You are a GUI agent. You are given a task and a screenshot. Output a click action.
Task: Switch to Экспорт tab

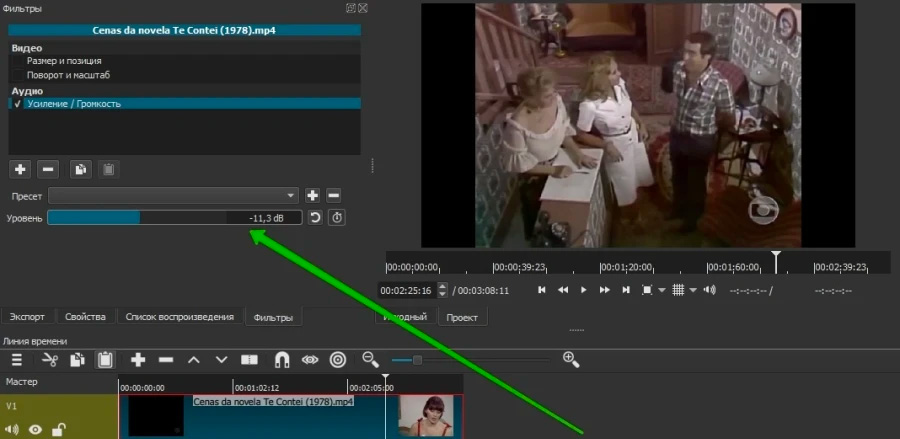pos(27,317)
